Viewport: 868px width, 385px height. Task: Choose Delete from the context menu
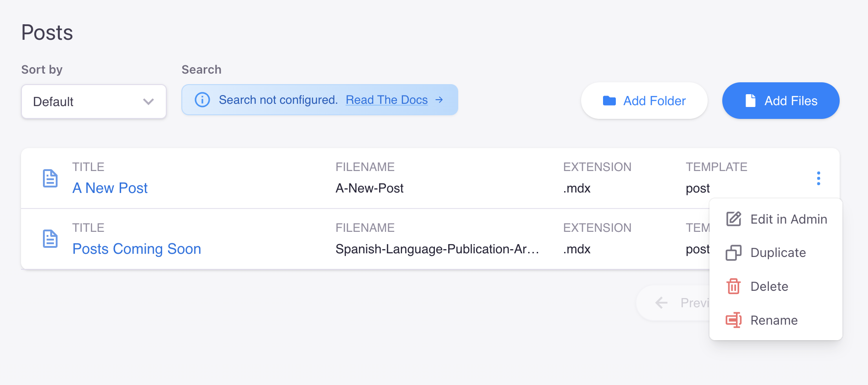tap(776, 286)
